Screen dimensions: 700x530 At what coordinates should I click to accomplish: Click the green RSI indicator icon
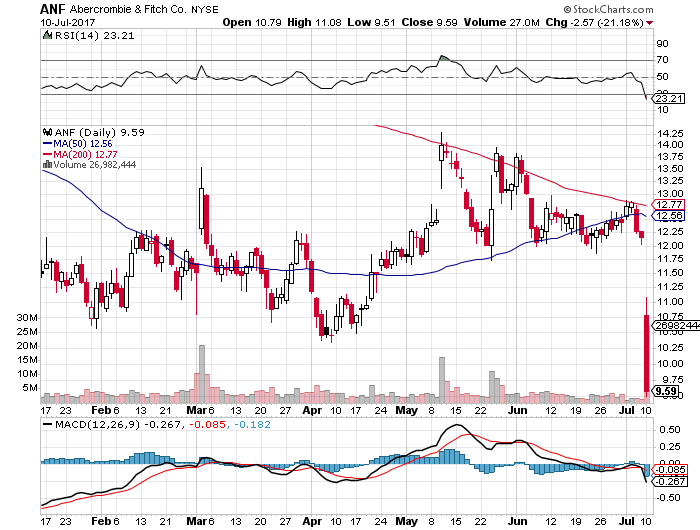point(46,35)
